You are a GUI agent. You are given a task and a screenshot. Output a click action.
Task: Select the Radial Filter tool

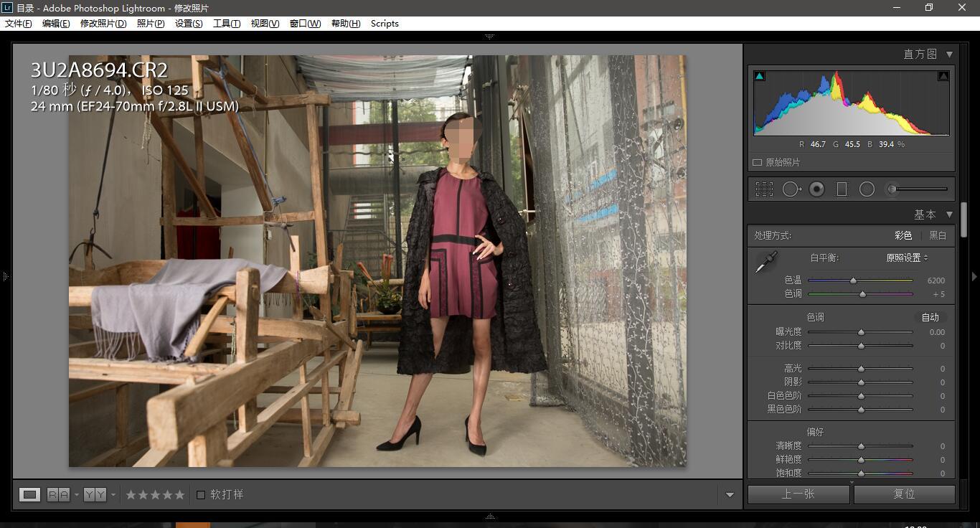867,189
